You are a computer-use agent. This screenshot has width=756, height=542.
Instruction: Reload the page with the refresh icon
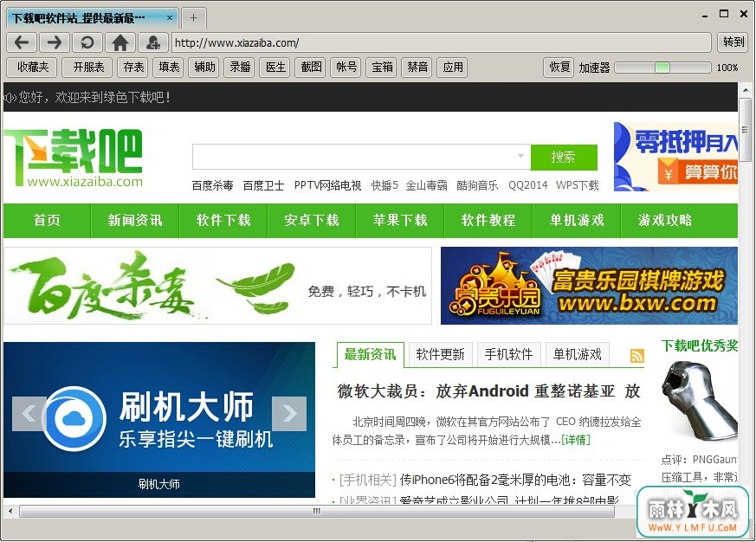click(x=87, y=42)
